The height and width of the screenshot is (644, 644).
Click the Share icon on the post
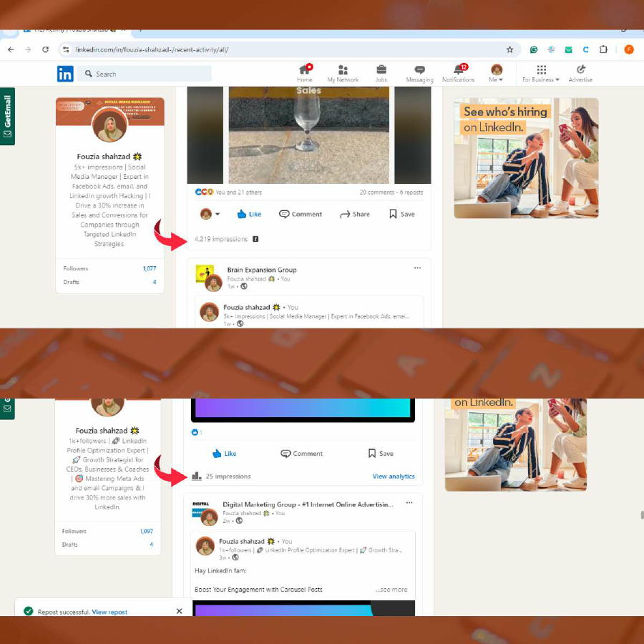(354, 213)
